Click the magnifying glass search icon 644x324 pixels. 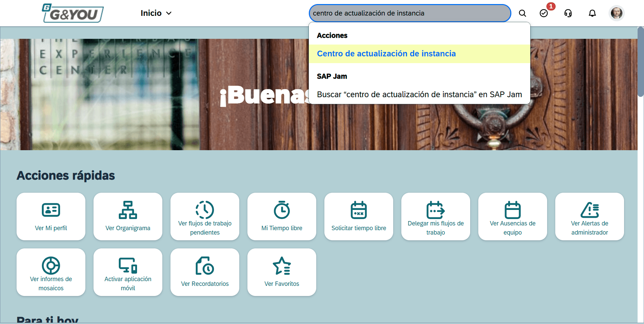point(522,13)
